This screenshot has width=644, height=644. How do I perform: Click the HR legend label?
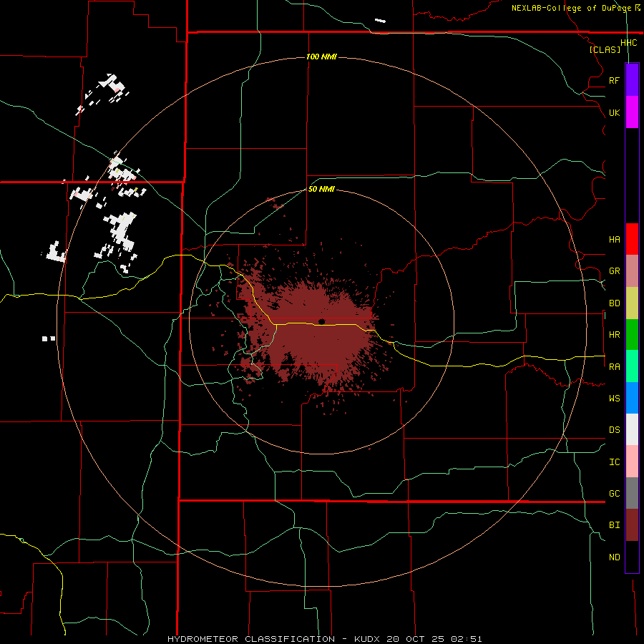(x=614, y=335)
